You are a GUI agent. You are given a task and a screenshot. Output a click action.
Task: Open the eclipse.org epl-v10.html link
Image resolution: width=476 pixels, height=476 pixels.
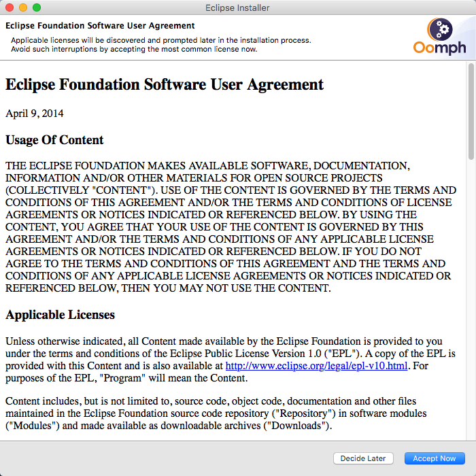point(316,366)
